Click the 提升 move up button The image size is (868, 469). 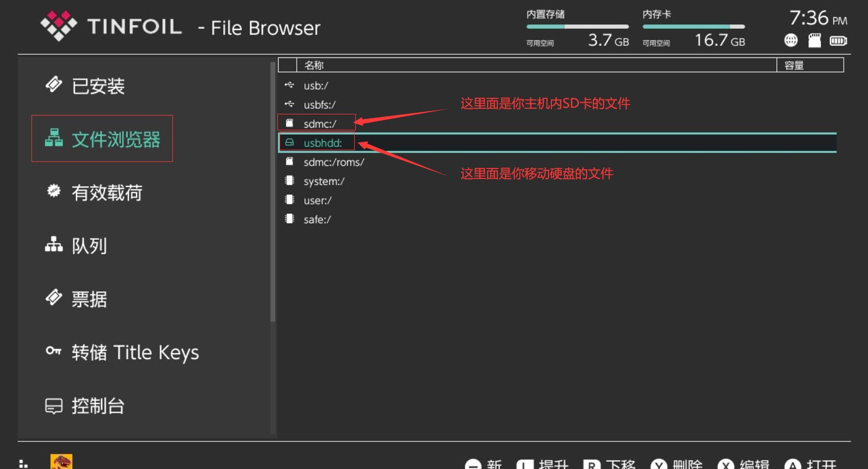(x=543, y=463)
